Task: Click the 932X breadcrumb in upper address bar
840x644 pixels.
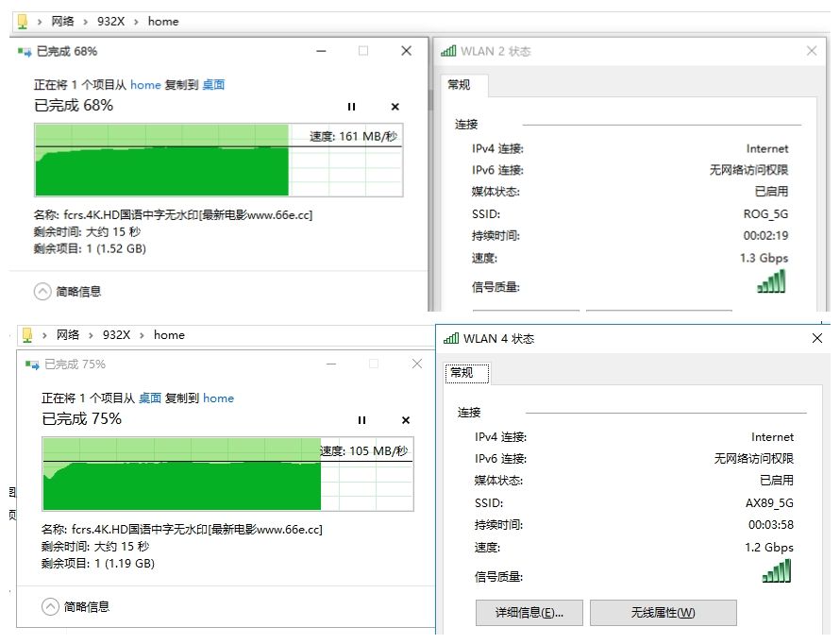Action: 110,22
